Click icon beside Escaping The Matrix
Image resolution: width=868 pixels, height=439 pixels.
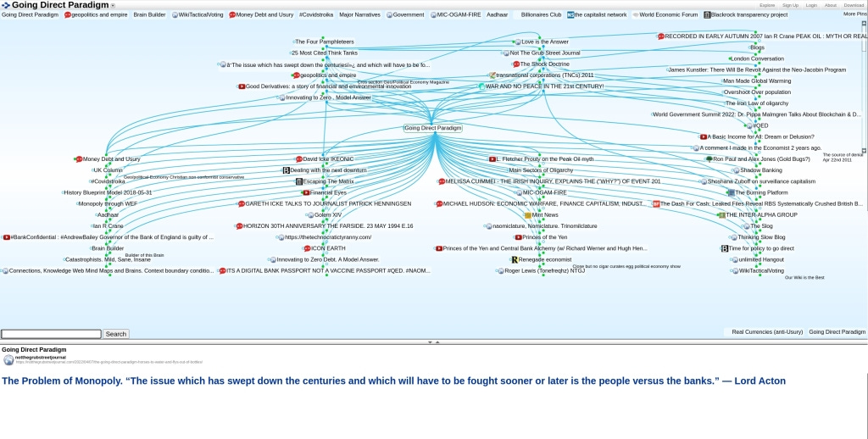click(299, 181)
